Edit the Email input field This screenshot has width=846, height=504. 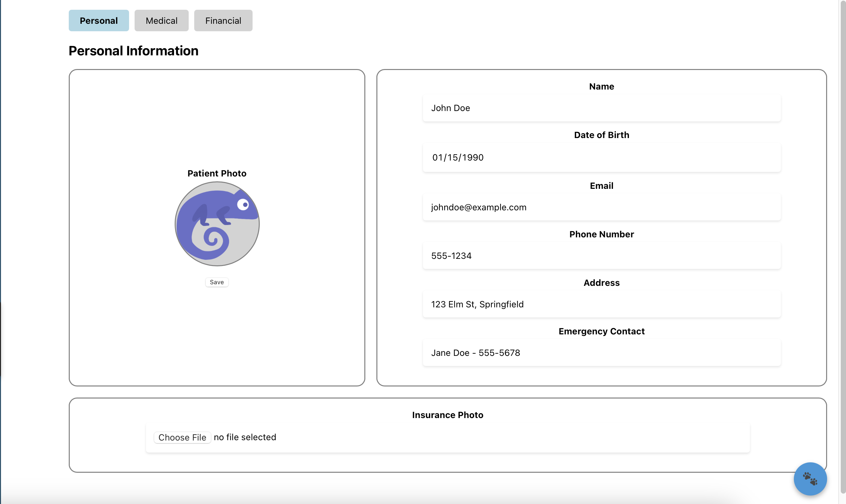tap(601, 207)
